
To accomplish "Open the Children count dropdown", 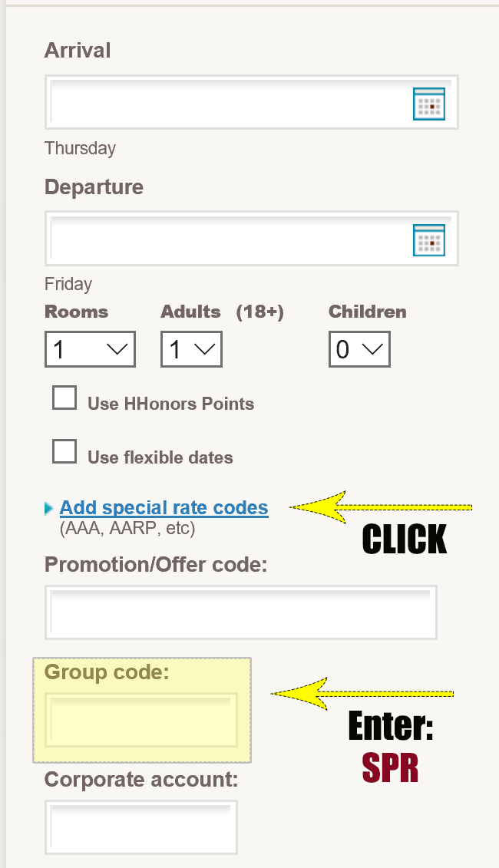I will click(359, 350).
